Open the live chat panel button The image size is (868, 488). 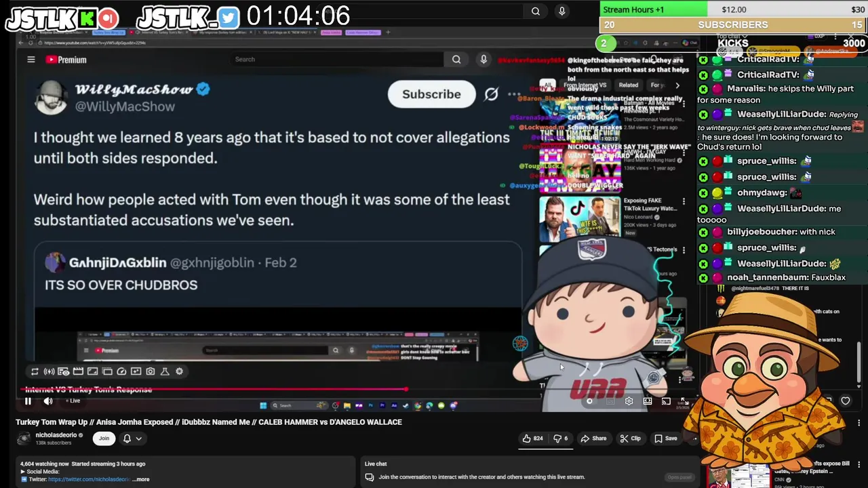[x=680, y=477]
